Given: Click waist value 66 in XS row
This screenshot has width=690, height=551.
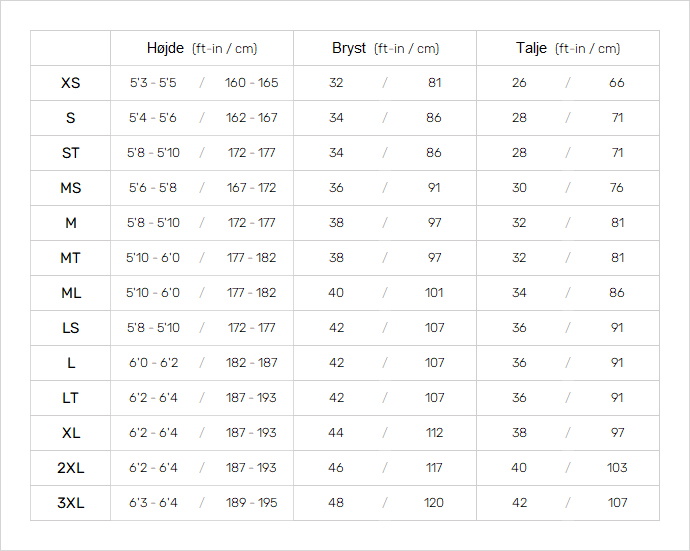Looking at the screenshot, I should click(x=617, y=83).
